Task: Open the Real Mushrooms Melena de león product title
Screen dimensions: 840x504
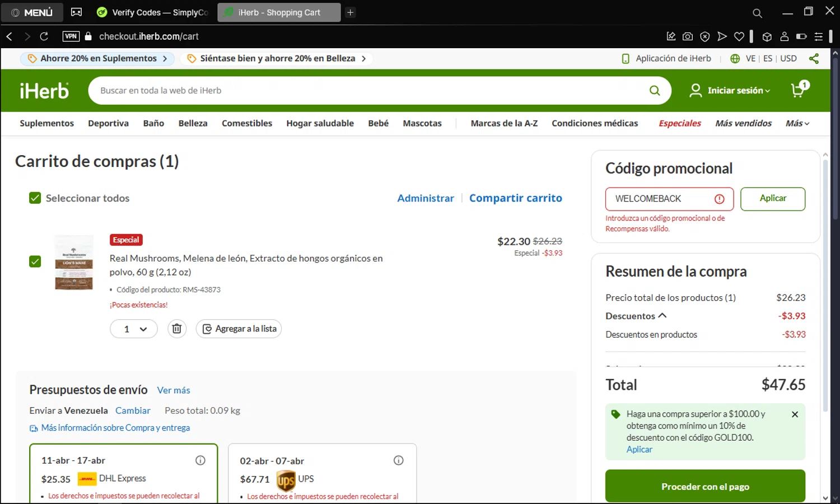Action: pyautogui.click(x=246, y=265)
